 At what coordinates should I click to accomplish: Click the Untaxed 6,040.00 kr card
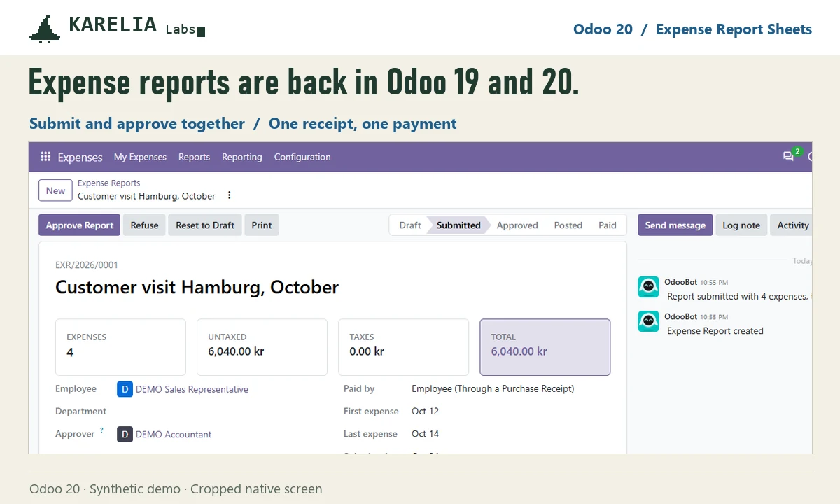coord(262,347)
